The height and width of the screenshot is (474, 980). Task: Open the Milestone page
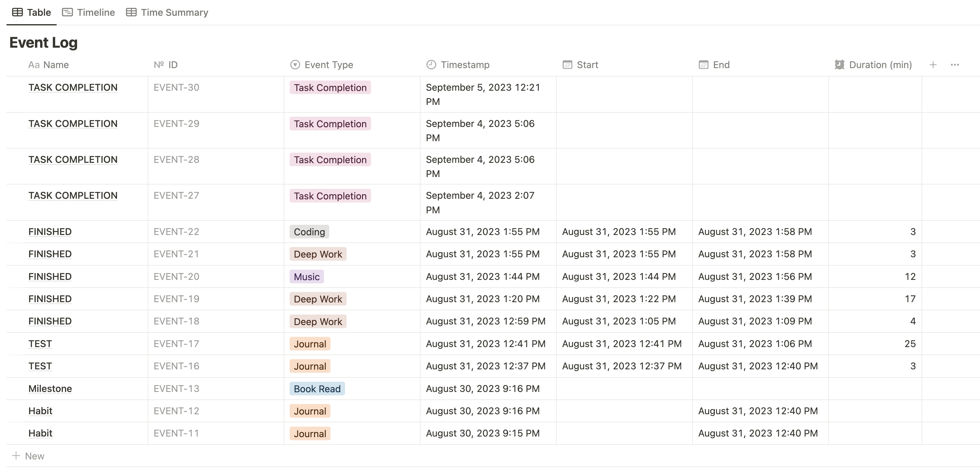click(50, 388)
